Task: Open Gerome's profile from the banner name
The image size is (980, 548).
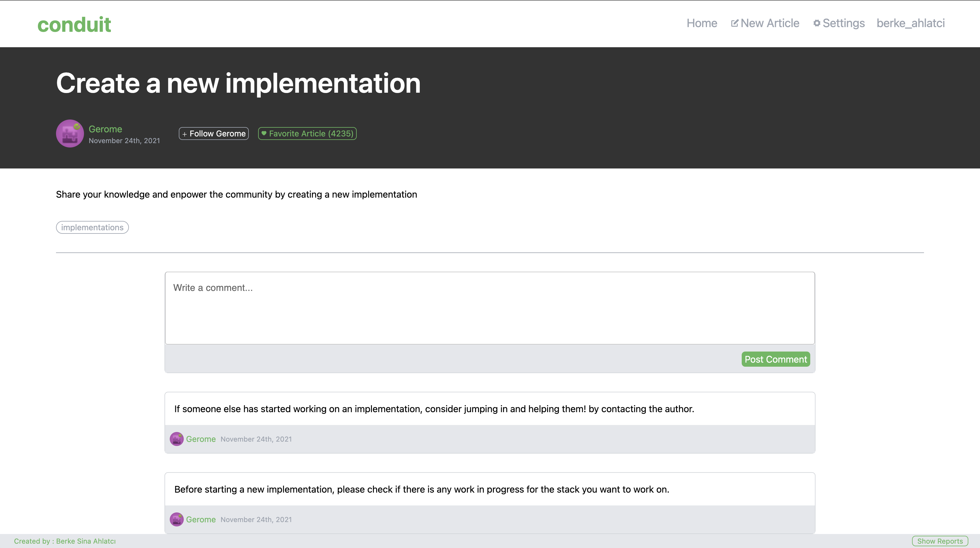Action: [x=105, y=129]
